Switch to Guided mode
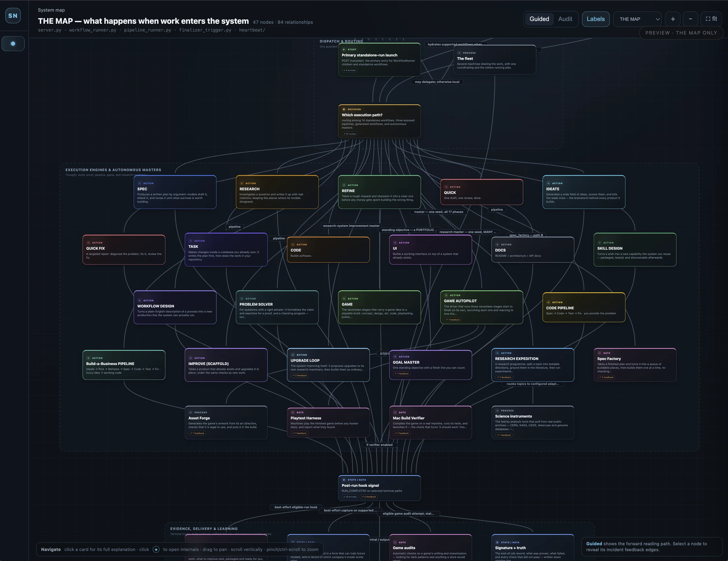The width and height of the screenshot is (728, 561). coord(539,19)
